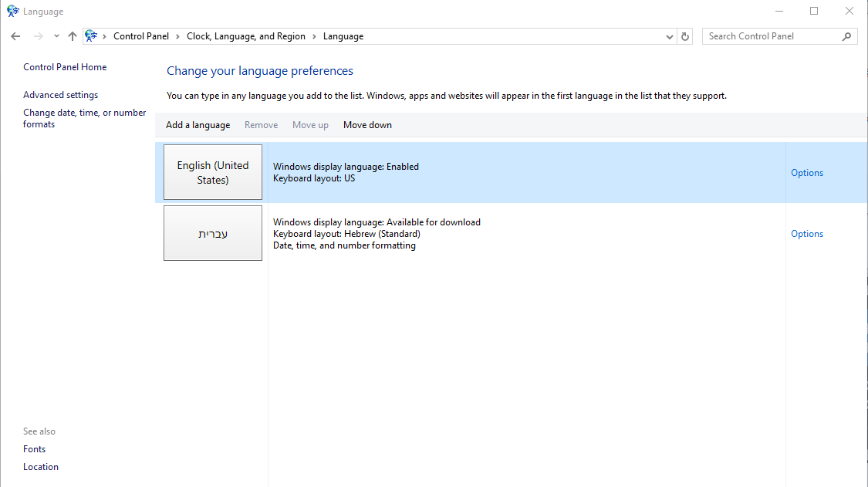Select the Hebrew עברית language tile
The image size is (868, 487).
click(213, 233)
